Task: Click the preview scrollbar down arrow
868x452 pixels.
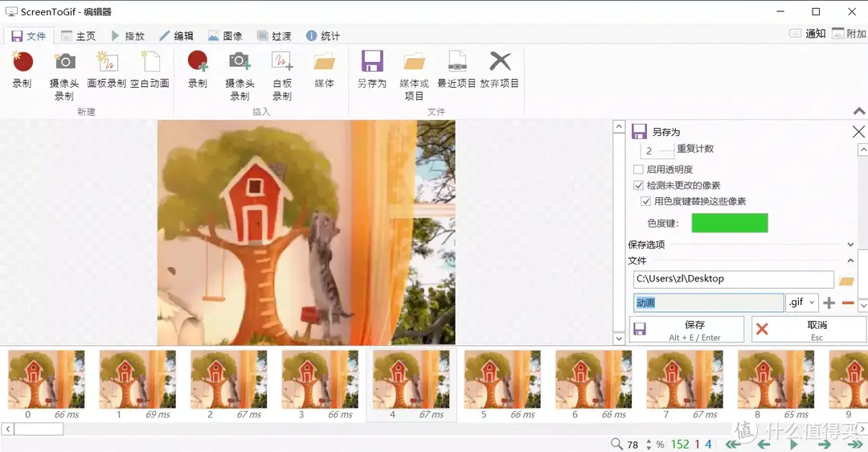Action: pyautogui.click(x=619, y=338)
